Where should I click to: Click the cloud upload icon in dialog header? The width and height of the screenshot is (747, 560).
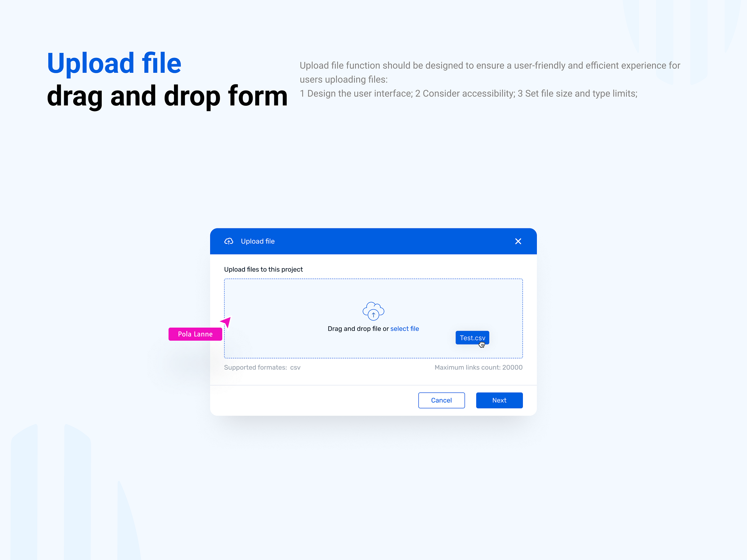coord(229,241)
